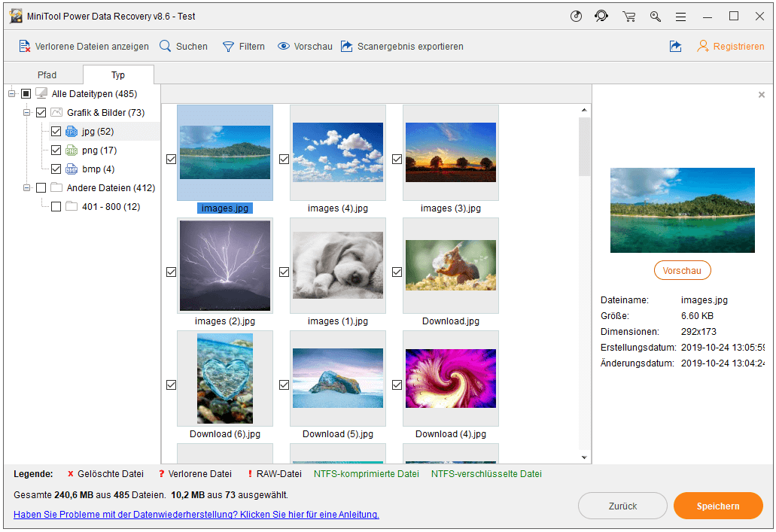Uncheck the images (4).jpg checkbox
776x532 pixels.
(x=284, y=160)
